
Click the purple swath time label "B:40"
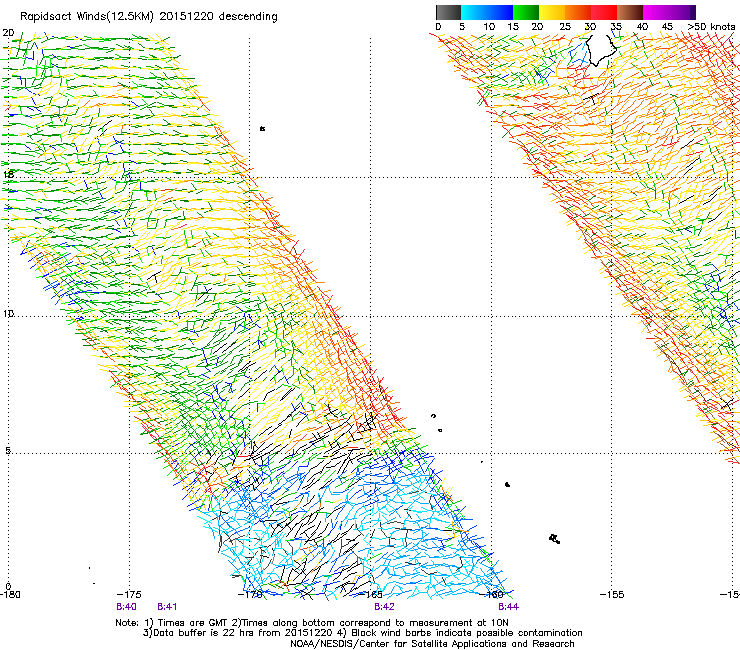(x=126, y=607)
